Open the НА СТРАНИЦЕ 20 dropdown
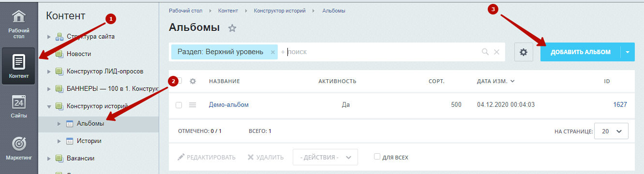The image size is (644, 174). pos(612,131)
